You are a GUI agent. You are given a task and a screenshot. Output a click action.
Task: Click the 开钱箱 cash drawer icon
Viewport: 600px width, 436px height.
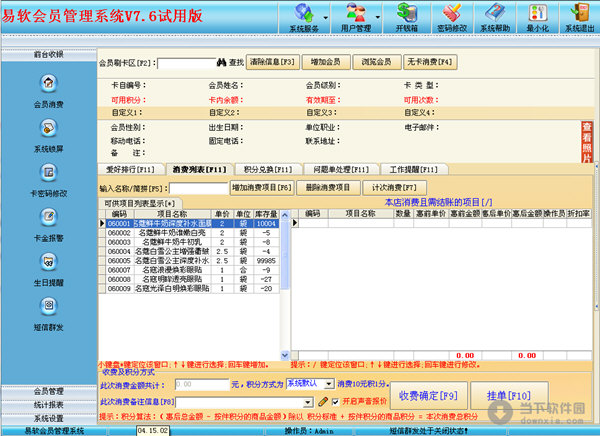(x=406, y=18)
